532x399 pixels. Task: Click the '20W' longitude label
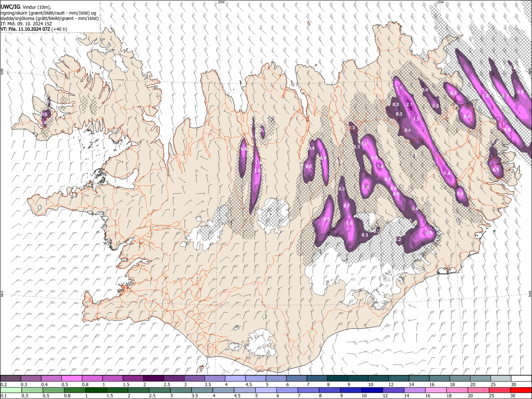(x=222, y=2)
